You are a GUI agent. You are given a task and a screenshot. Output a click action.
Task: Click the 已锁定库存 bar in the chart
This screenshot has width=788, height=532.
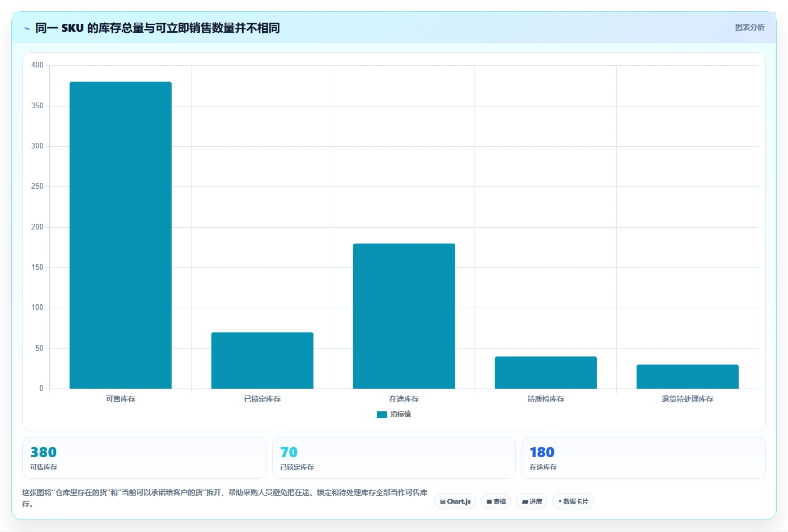click(262, 360)
